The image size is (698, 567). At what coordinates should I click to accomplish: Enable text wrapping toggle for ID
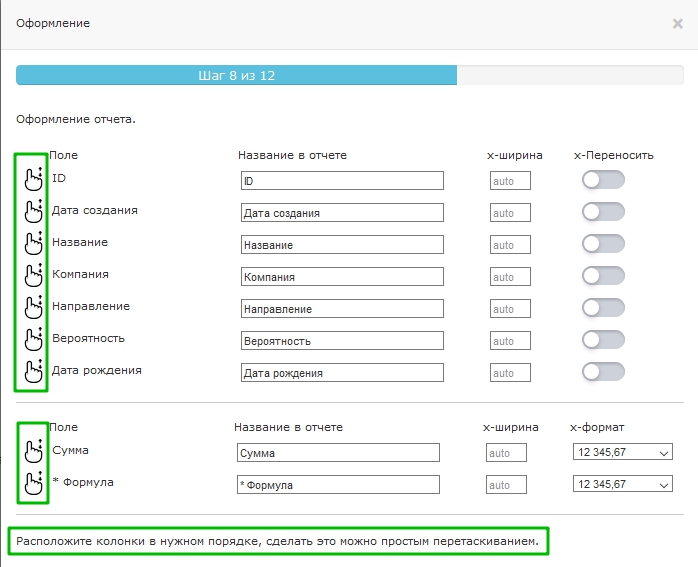pyautogui.click(x=603, y=180)
